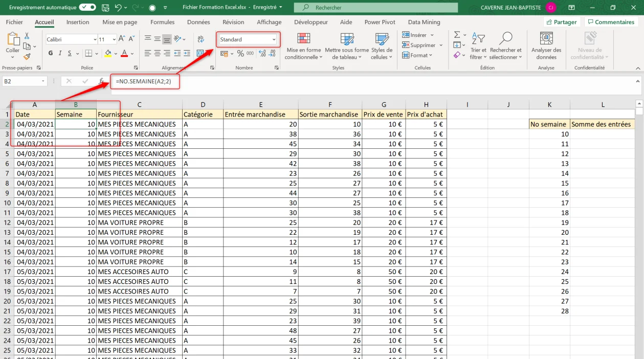The height and width of the screenshot is (359, 644).
Task: Open the Calibri font name dropdown
Action: 95,39
